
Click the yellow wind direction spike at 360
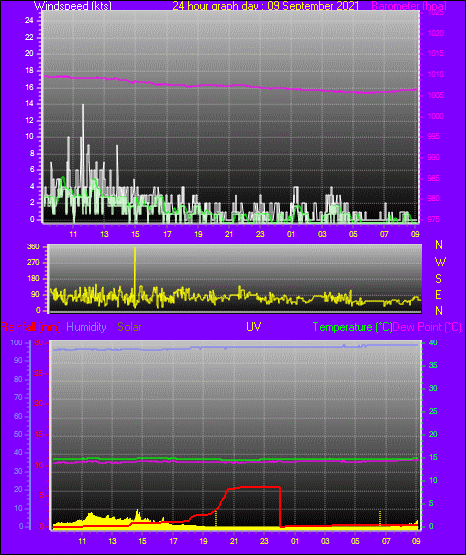pyautogui.click(x=135, y=248)
